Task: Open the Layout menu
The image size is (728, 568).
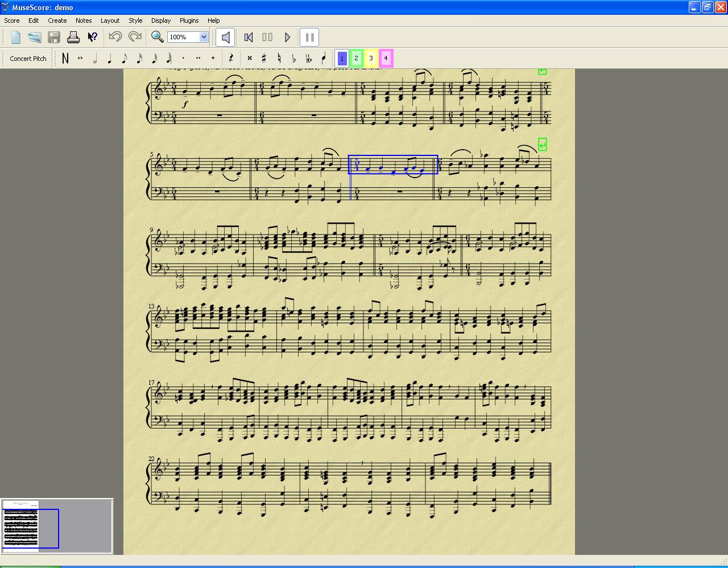Action: (x=110, y=20)
